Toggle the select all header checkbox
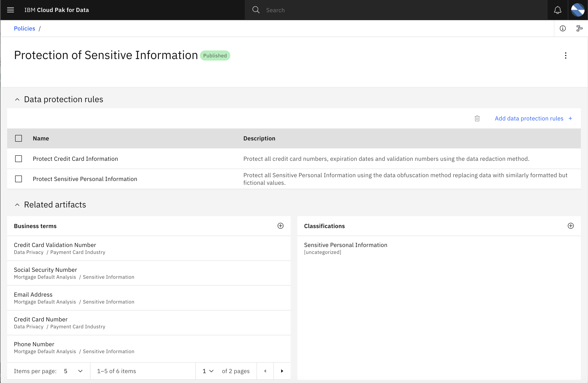Screen dimensions: 588x383 coord(19,138)
